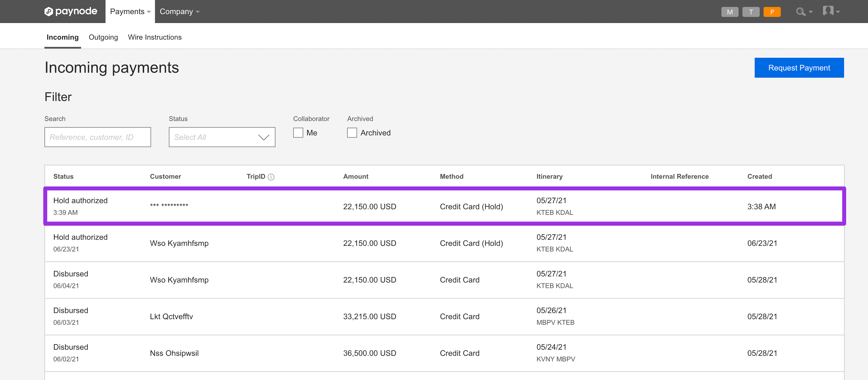The height and width of the screenshot is (380, 868).
Task: Open the magnifier search icon
Action: [801, 12]
